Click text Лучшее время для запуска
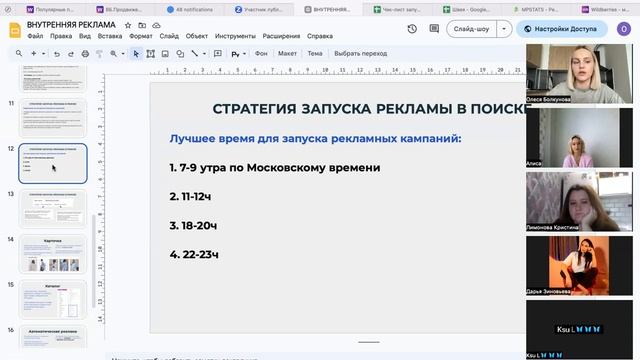Viewport: 640px width, 360px height. click(315, 139)
